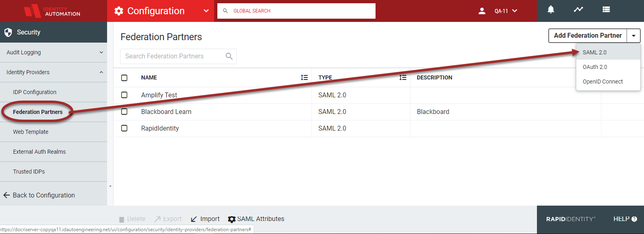Click the NAME column header
Screen dimensions: 644x234
[149, 77]
